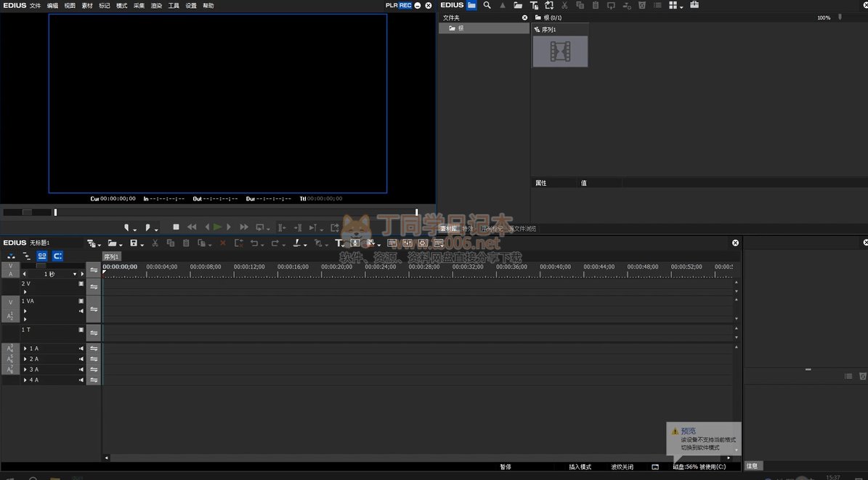Click the Set In point icon
Image resolution: width=868 pixels, height=480 pixels.
(127, 227)
